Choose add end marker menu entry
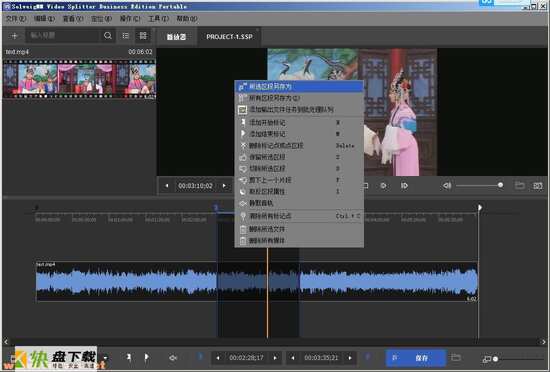 coord(299,134)
